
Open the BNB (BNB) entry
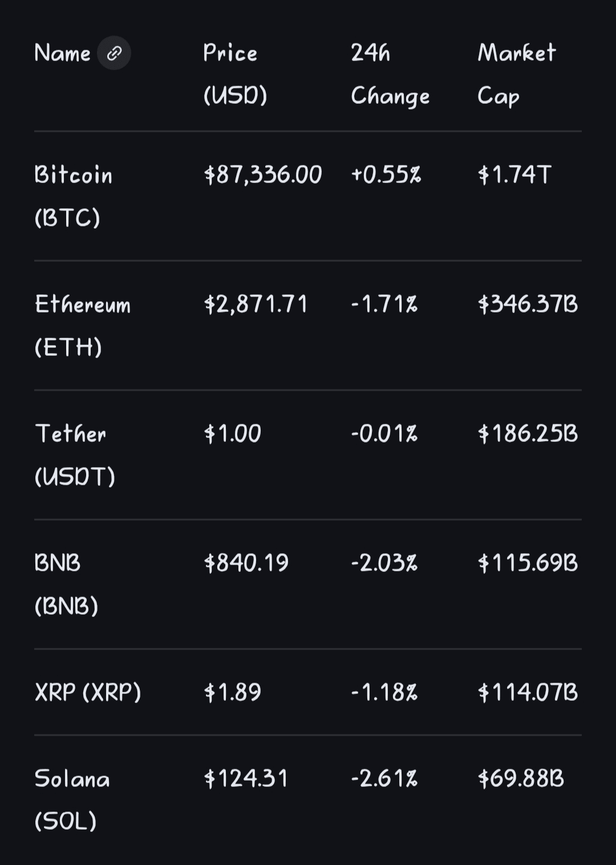point(66,584)
